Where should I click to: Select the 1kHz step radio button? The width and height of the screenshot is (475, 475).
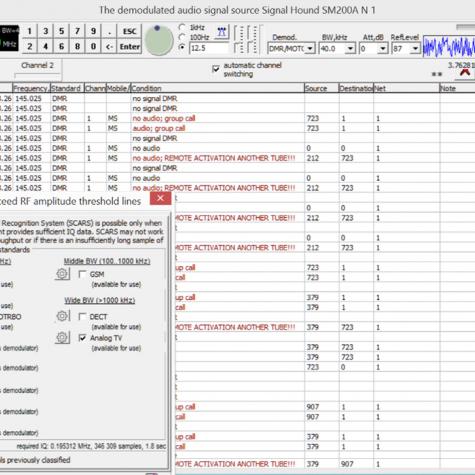(182, 27)
